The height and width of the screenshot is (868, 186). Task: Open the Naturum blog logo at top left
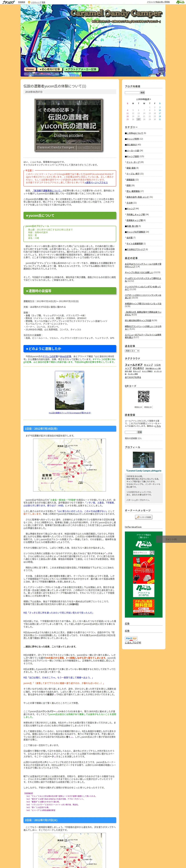click(8, 2)
